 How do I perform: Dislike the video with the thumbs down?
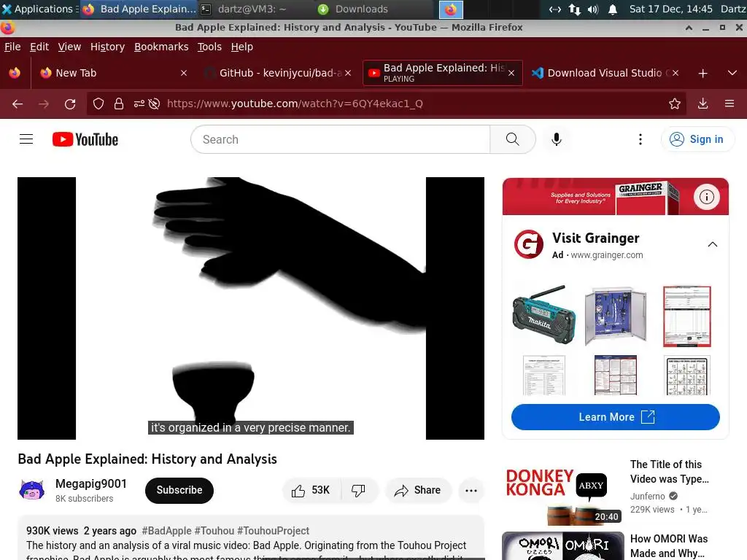point(358,490)
